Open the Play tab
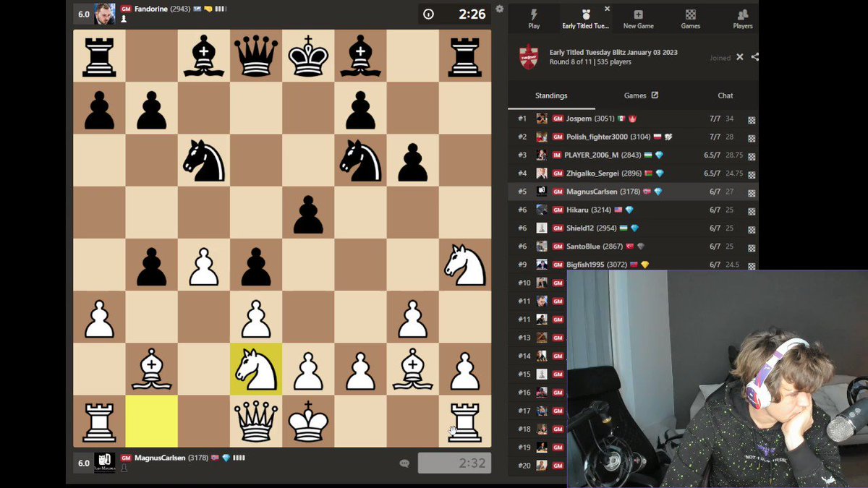 [x=534, y=19]
